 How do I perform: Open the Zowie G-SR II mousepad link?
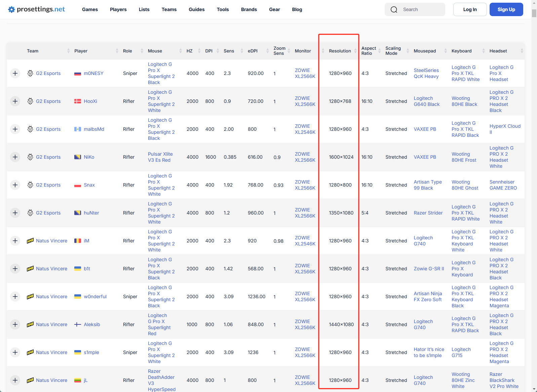tap(429, 269)
